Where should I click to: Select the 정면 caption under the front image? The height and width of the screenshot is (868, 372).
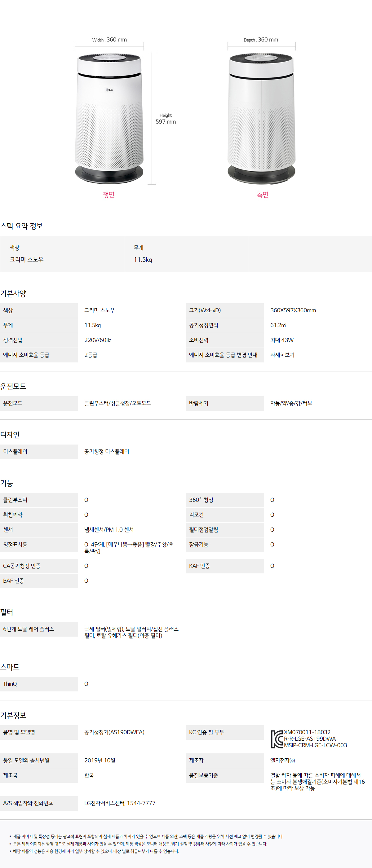click(x=108, y=195)
